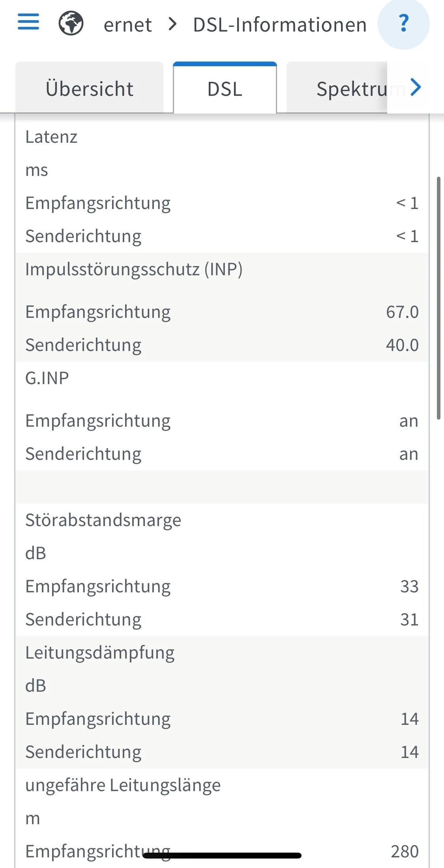Open the hamburger navigation menu

pyautogui.click(x=28, y=22)
